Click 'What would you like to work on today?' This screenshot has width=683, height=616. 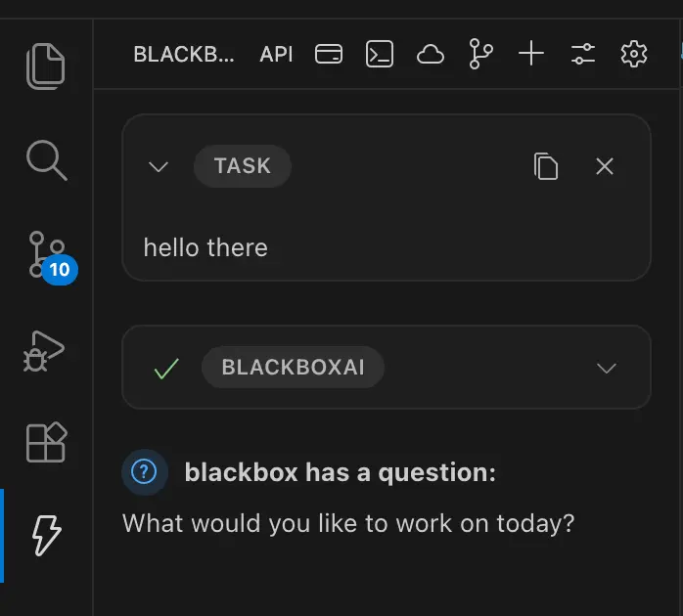(x=348, y=523)
